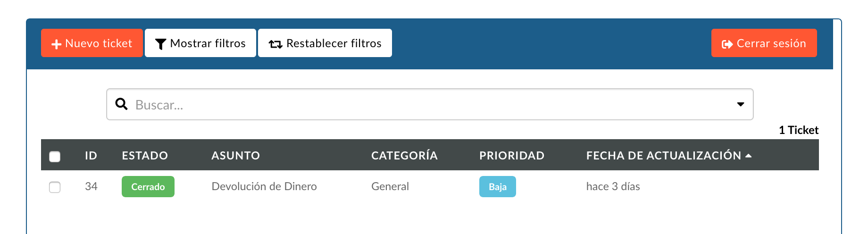Click the green Cerrado status badge
This screenshot has height=234, width=868.
148,186
